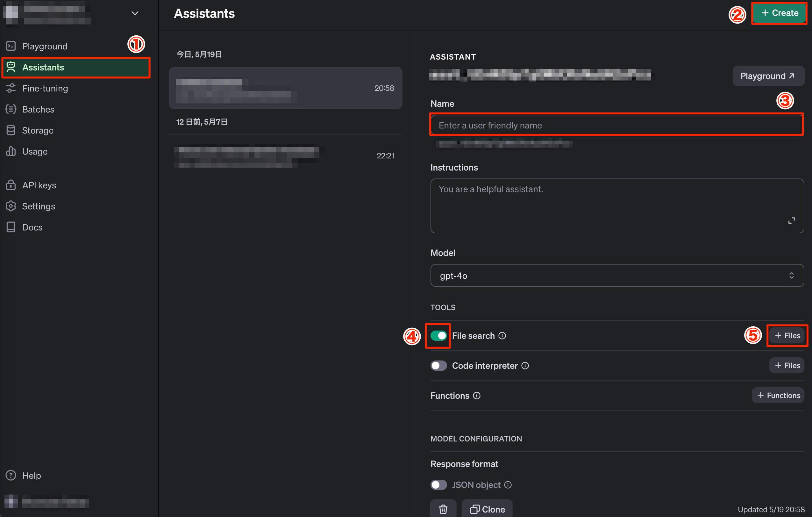Click the expand icon in Instructions box
The height and width of the screenshot is (517, 812).
[791, 221]
